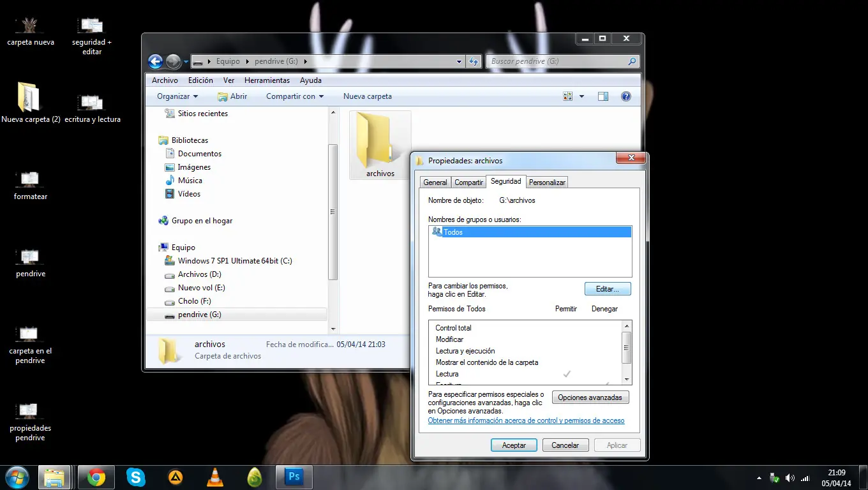Select the 'archivos' folder thumbnail
This screenshot has height=490, width=868.
click(x=380, y=145)
